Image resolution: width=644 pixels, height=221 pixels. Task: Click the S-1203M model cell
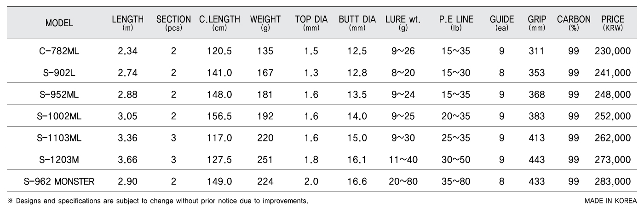point(59,160)
